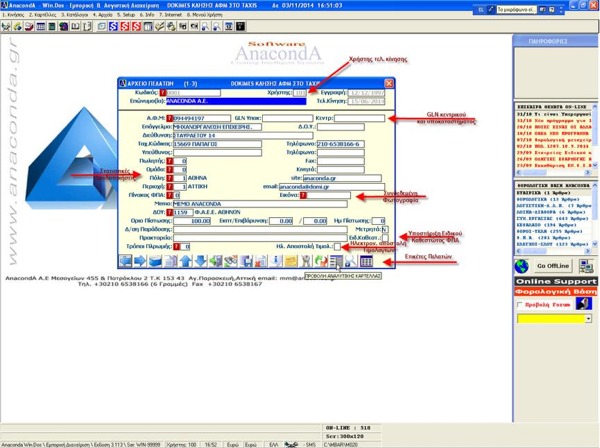This screenshot has width=600, height=448.
Task: Click the blue S icon in main toolbar
Action: 113,26
